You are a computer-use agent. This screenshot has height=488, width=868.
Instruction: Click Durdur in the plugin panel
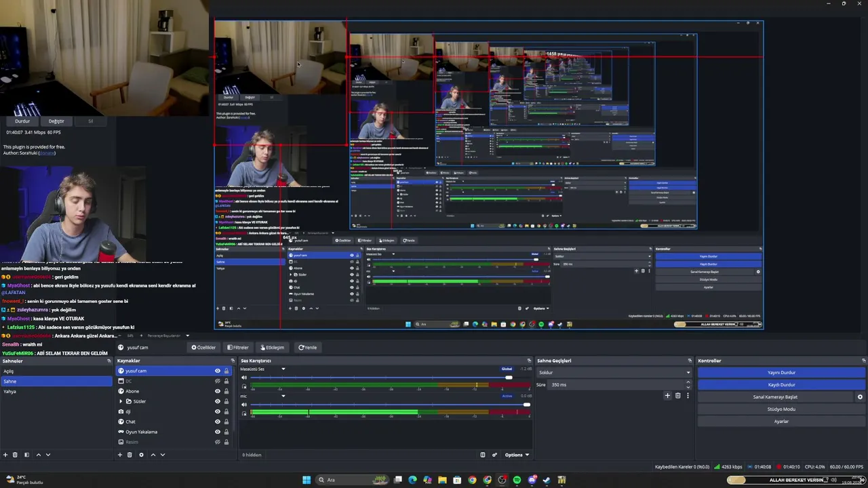click(22, 121)
